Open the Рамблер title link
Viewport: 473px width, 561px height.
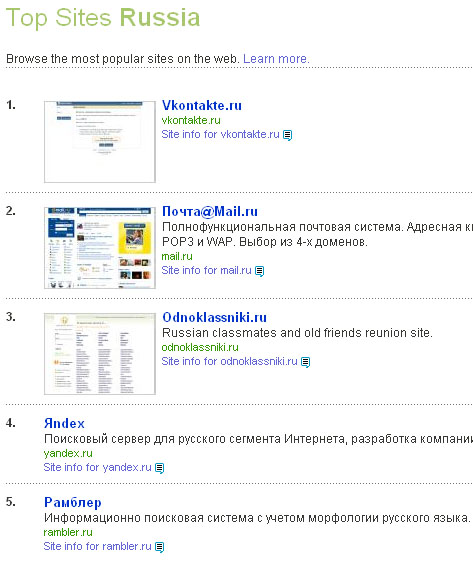(73, 502)
